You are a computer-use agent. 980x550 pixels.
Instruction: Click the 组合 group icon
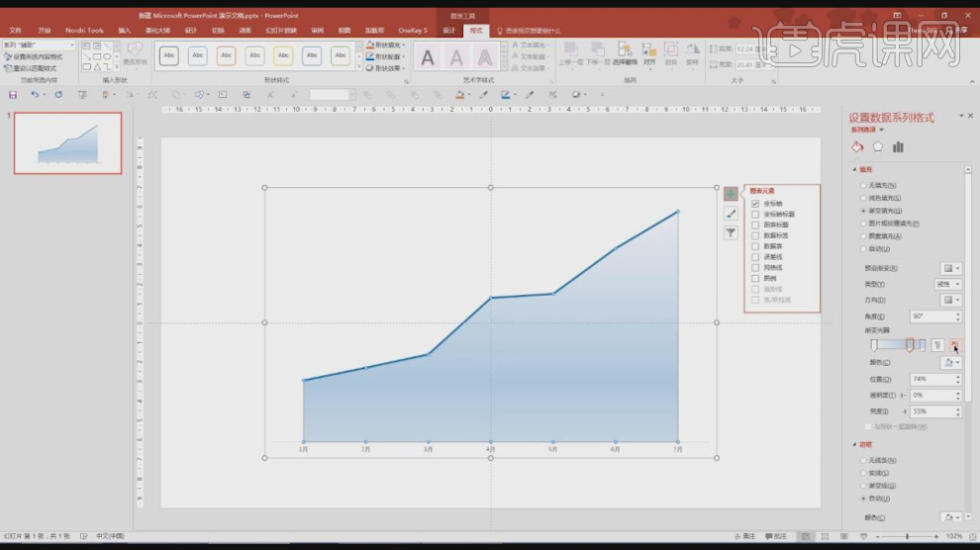pyautogui.click(x=670, y=53)
